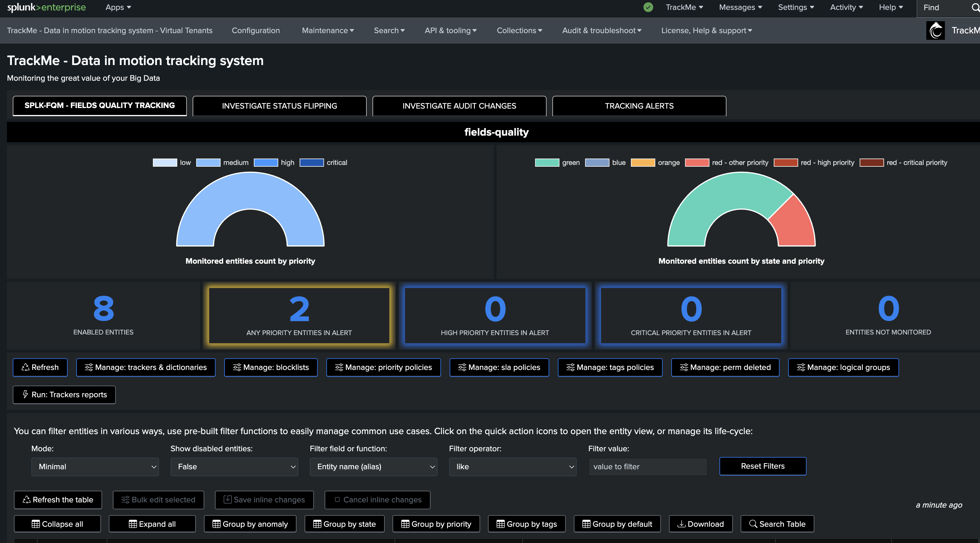Expand the Help menu

pyautogui.click(x=891, y=7)
